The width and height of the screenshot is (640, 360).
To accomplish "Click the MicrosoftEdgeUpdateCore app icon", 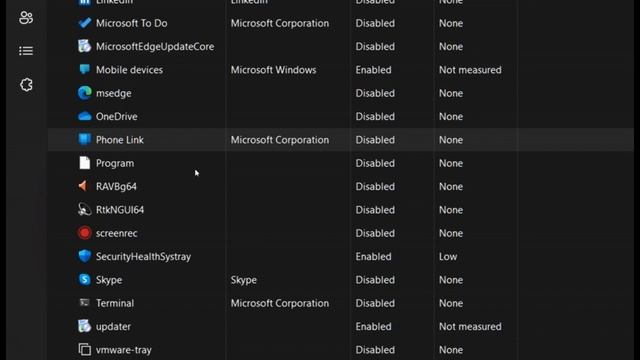I will [x=84, y=46].
